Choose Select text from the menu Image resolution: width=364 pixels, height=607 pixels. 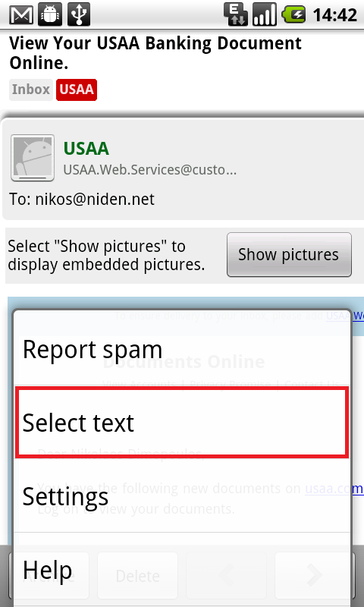182,423
